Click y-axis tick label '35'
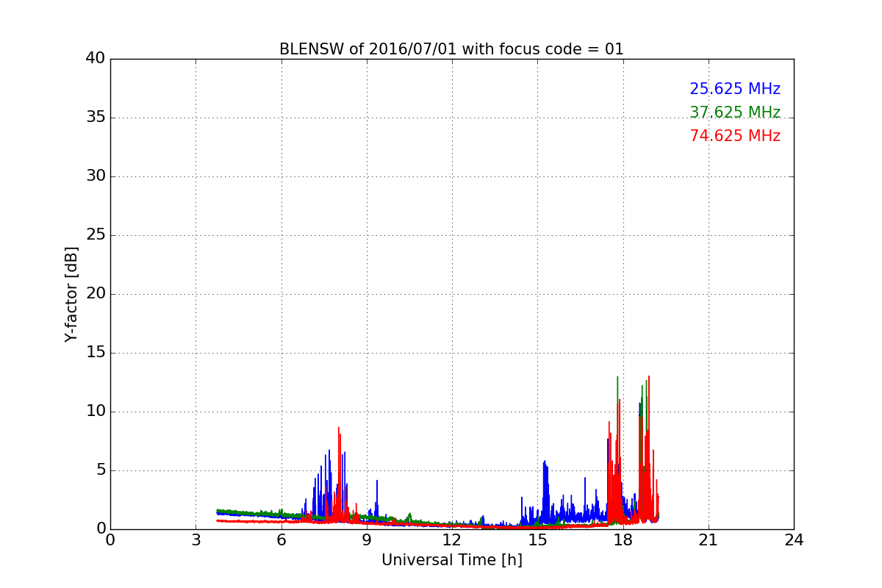The height and width of the screenshot is (588, 882). tap(96, 118)
